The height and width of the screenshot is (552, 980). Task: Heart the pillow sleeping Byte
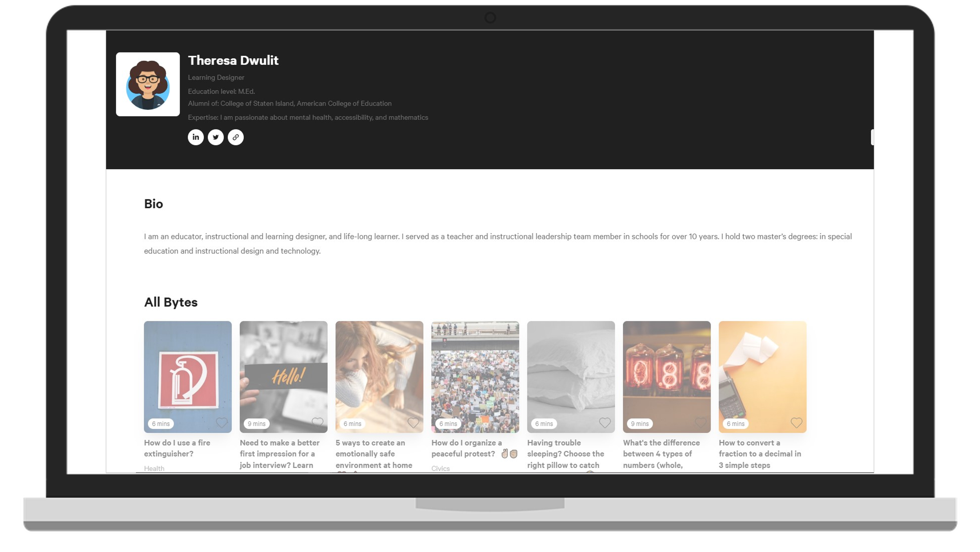tap(605, 423)
